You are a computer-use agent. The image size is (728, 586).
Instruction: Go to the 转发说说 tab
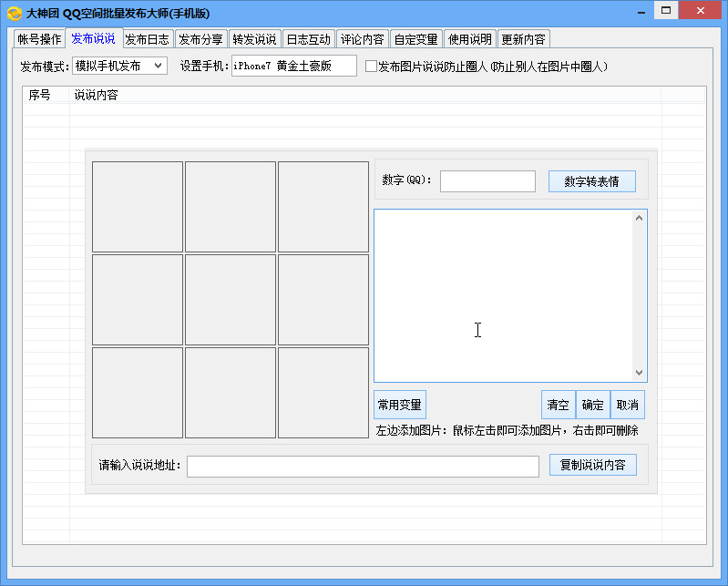pos(254,39)
